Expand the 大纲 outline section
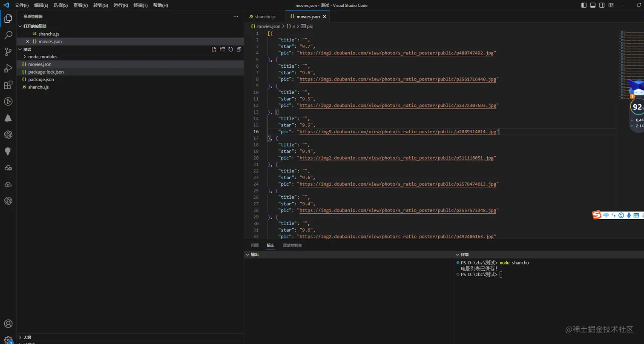The height and width of the screenshot is (344, 644). pyautogui.click(x=27, y=337)
